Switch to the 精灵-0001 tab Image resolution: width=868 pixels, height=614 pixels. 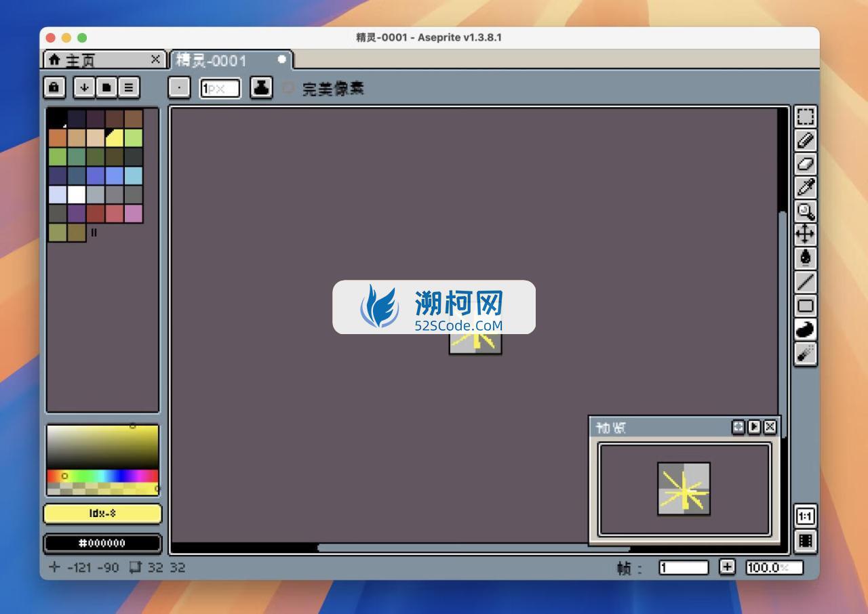(231, 60)
